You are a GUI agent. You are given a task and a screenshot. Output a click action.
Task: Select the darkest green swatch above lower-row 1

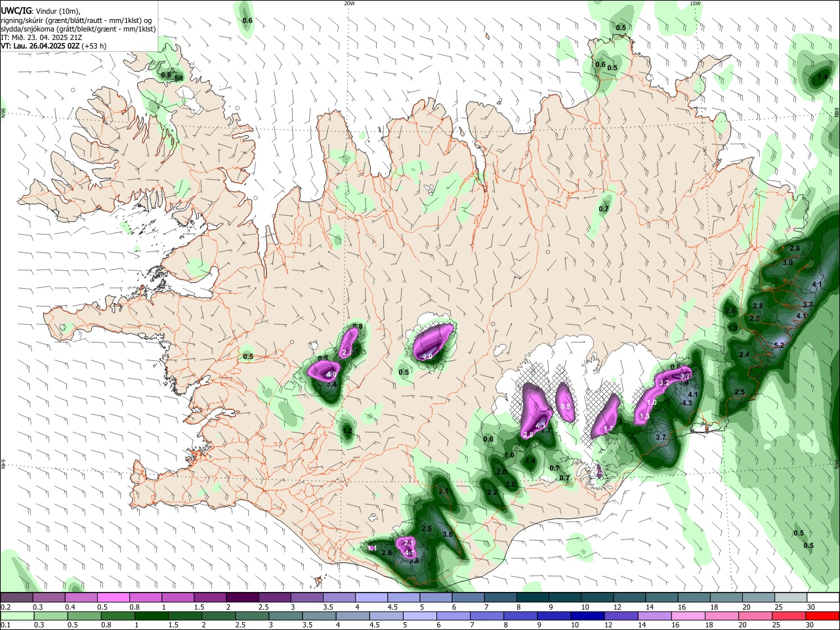(x=151, y=616)
